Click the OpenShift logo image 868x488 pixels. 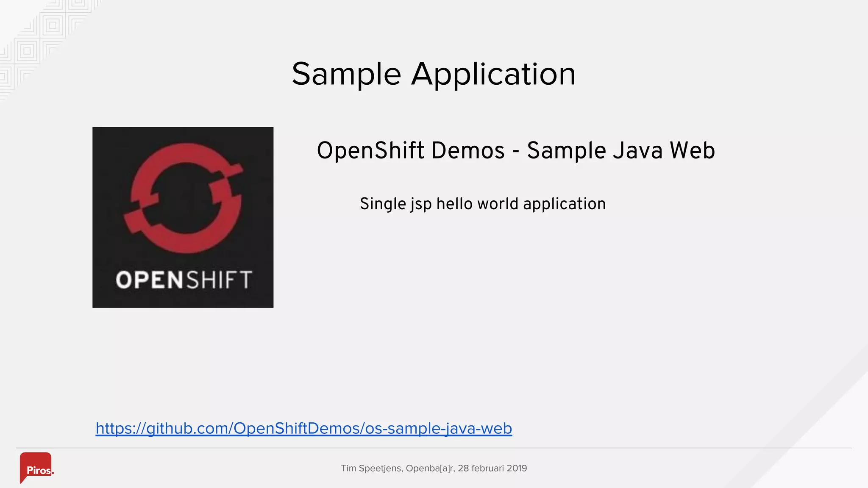(x=183, y=217)
